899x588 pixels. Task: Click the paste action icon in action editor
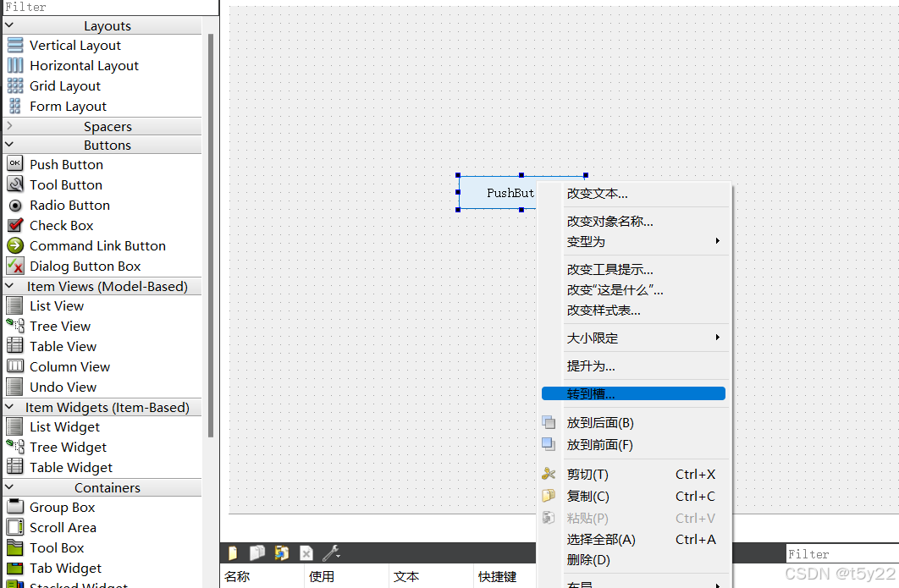click(282, 553)
